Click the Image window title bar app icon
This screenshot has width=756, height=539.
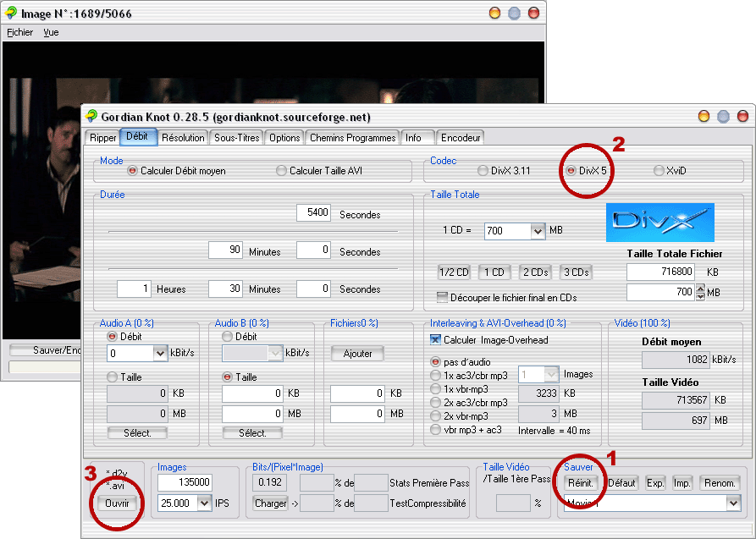pos(11,13)
